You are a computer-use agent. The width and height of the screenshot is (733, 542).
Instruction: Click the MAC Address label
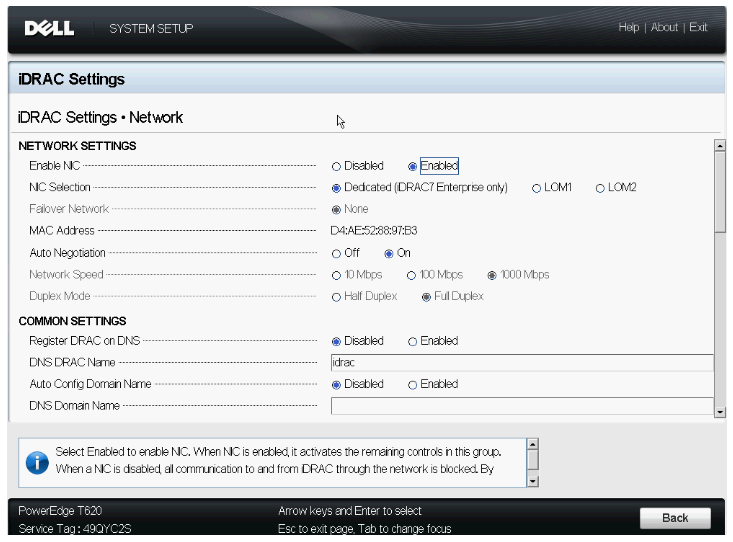click(x=62, y=231)
